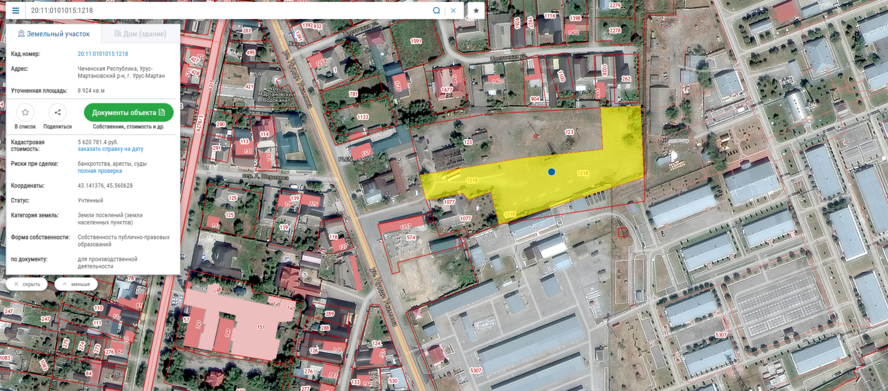Screen dimensions: 888x391
Task: Open the hamburger menu icon
Action: [15, 10]
